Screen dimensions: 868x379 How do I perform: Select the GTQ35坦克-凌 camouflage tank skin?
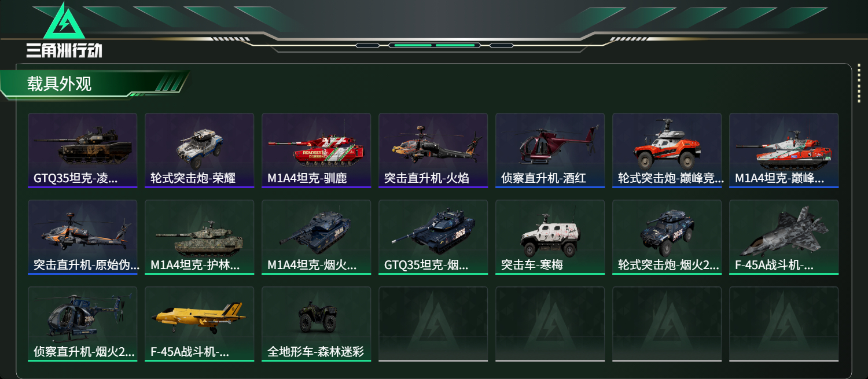[x=82, y=150]
